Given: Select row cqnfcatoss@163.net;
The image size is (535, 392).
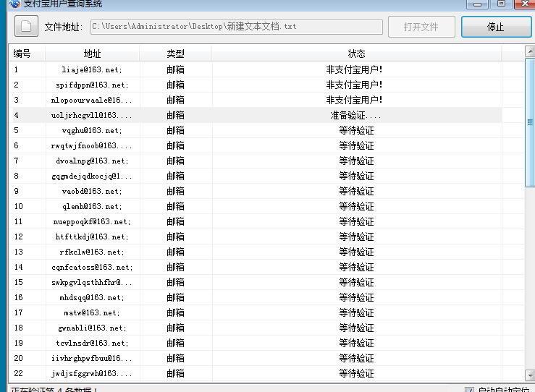Looking at the screenshot, I should [256, 267].
